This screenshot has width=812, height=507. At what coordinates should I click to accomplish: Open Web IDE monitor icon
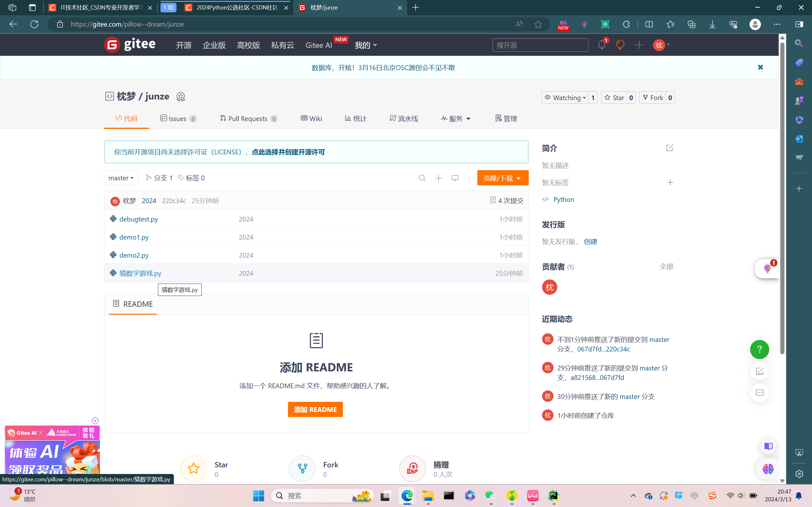coord(455,178)
